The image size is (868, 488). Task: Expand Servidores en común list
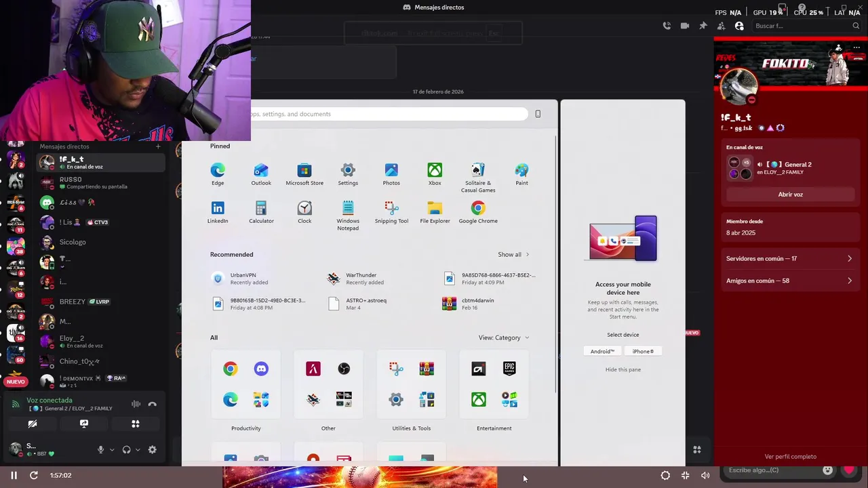pyautogui.click(x=789, y=258)
